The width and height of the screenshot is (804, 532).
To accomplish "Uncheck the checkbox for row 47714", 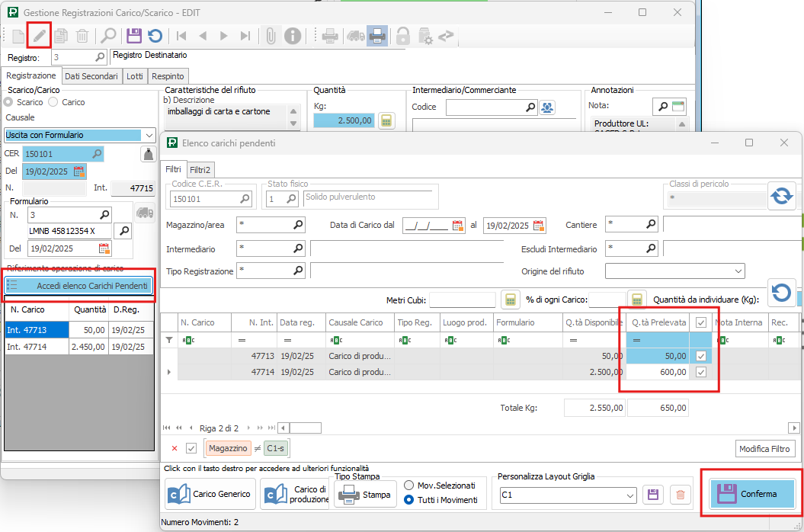I will [701, 372].
